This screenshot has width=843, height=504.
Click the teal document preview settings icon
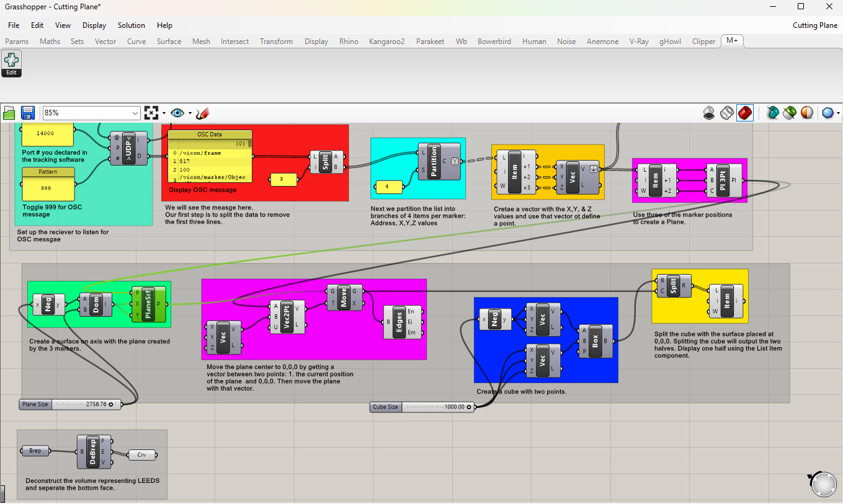tap(772, 113)
